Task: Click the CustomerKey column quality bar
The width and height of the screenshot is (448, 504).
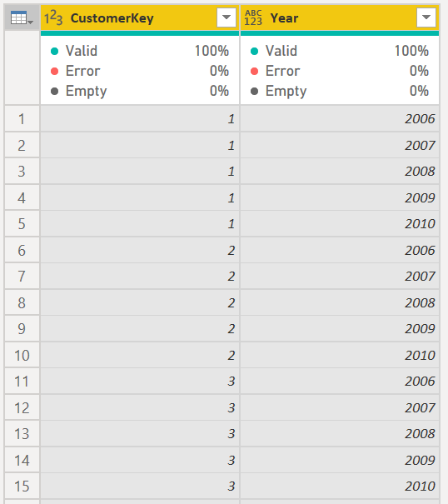Action: [x=140, y=33]
